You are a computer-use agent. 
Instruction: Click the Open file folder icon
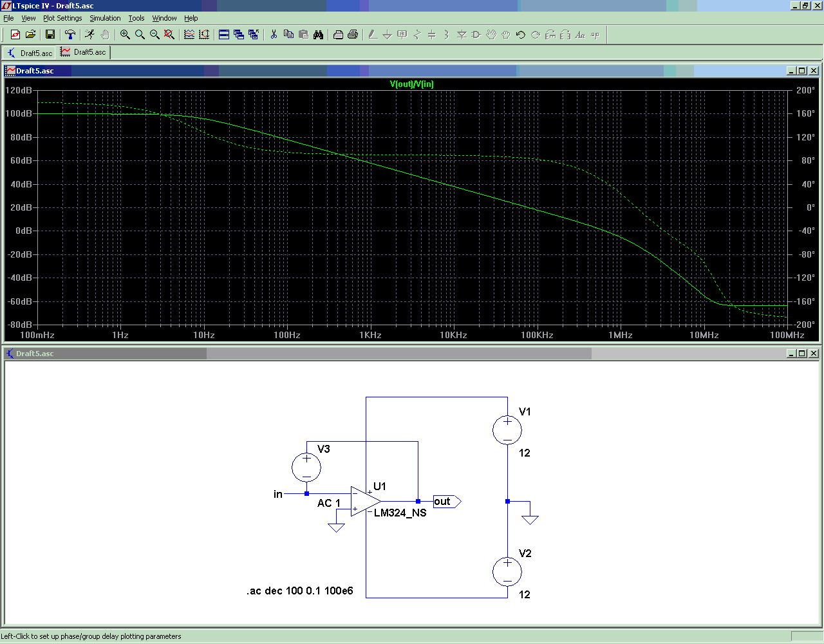pos(30,35)
